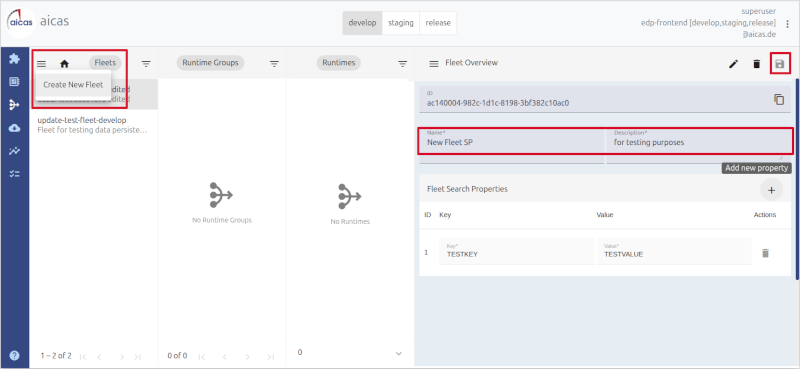The image size is (800, 369).
Task: Filter the Runtime Groups list
Action: tap(274, 64)
